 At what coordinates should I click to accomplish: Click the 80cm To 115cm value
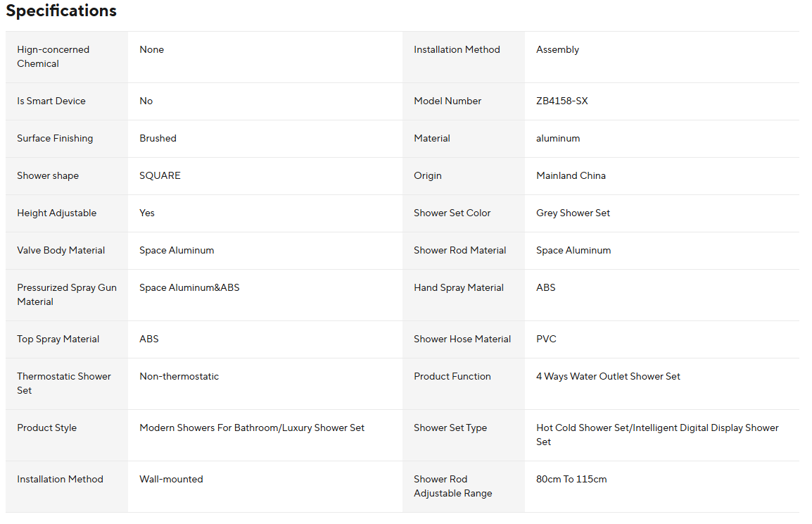coord(571,480)
